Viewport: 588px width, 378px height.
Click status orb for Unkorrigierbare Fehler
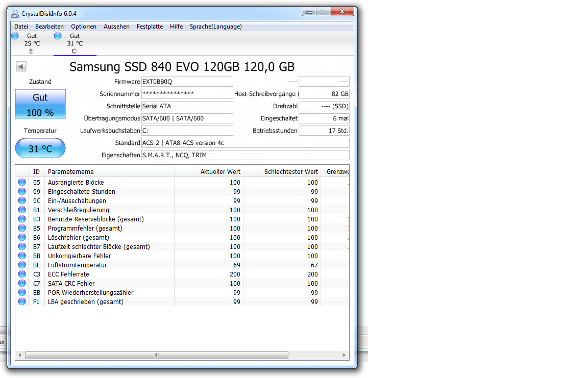22,256
